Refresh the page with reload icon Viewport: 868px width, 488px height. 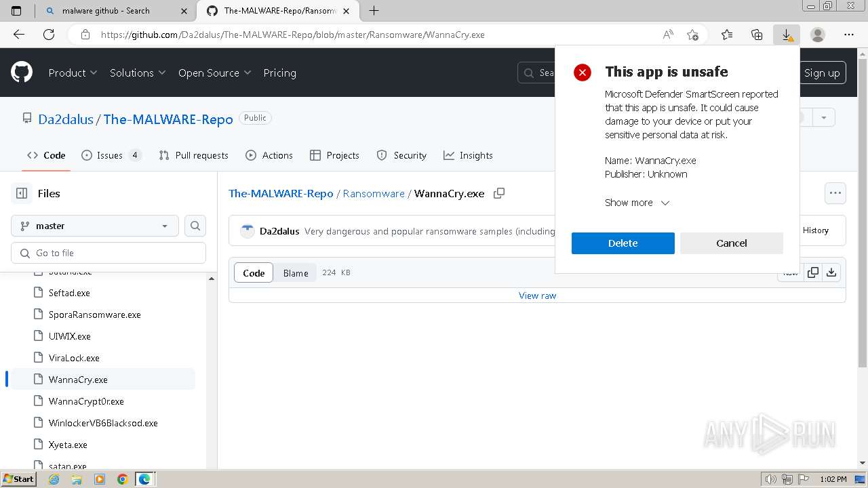tap(49, 35)
